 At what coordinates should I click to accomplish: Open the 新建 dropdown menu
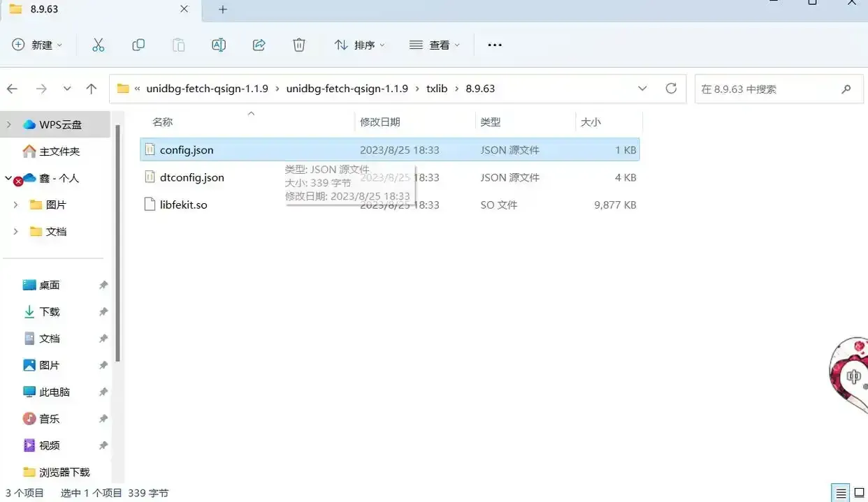[38, 45]
